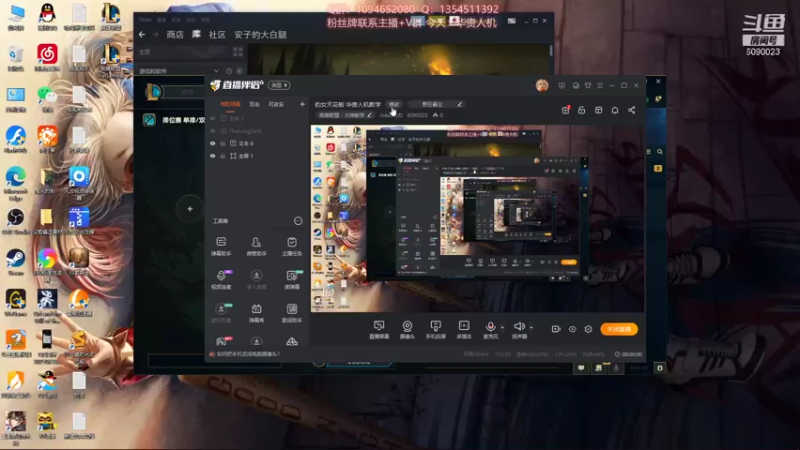Open the settings gear beside 关闭直播
The height and width of the screenshot is (450, 800).
(588, 329)
